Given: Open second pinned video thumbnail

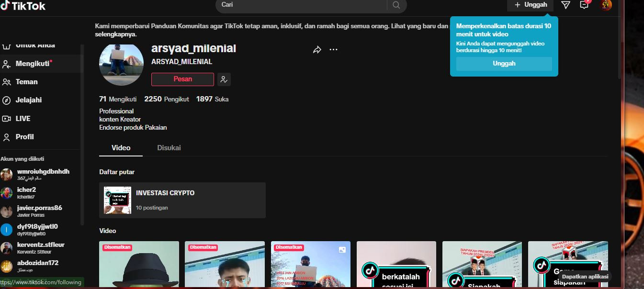Looking at the screenshot, I should tap(225, 264).
